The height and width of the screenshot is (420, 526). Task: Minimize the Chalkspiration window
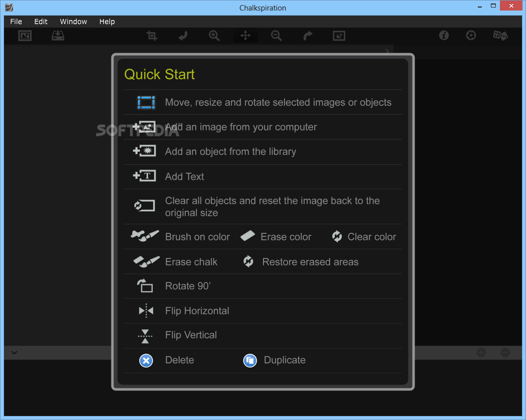480,7
